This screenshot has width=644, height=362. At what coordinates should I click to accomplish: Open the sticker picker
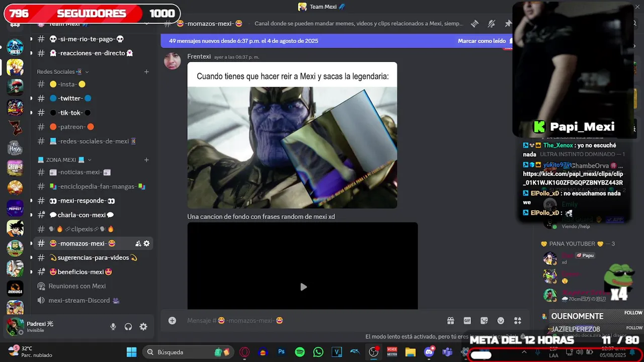pyautogui.click(x=484, y=321)
